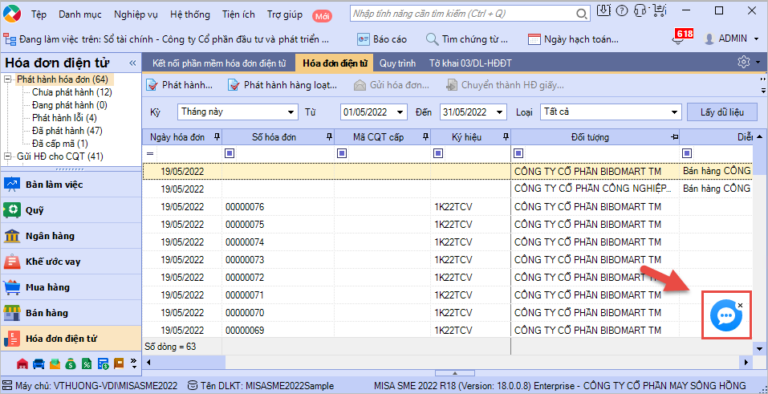This screenshot has width=768, height=394.
Task: Select invoice row 00000074
Action: click(447, 242)
